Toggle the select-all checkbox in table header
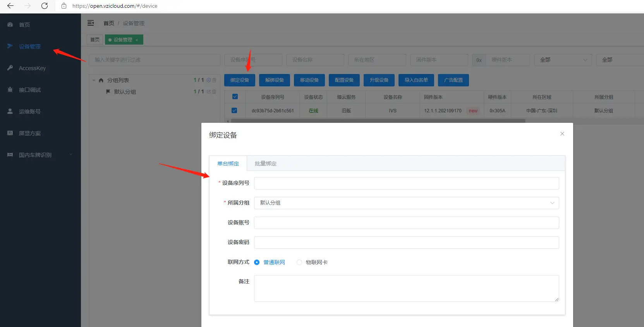 [235, 97]
